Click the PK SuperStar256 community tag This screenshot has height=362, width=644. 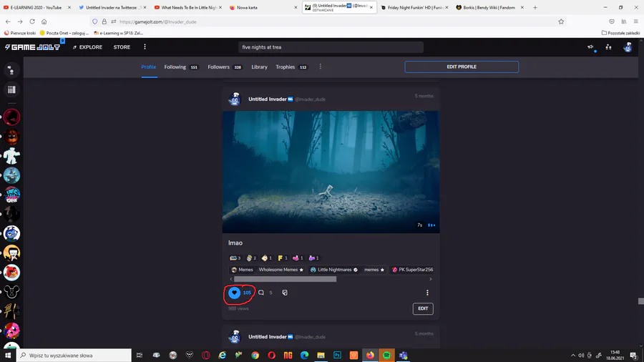pyautogui.click(x=412, y=270)
